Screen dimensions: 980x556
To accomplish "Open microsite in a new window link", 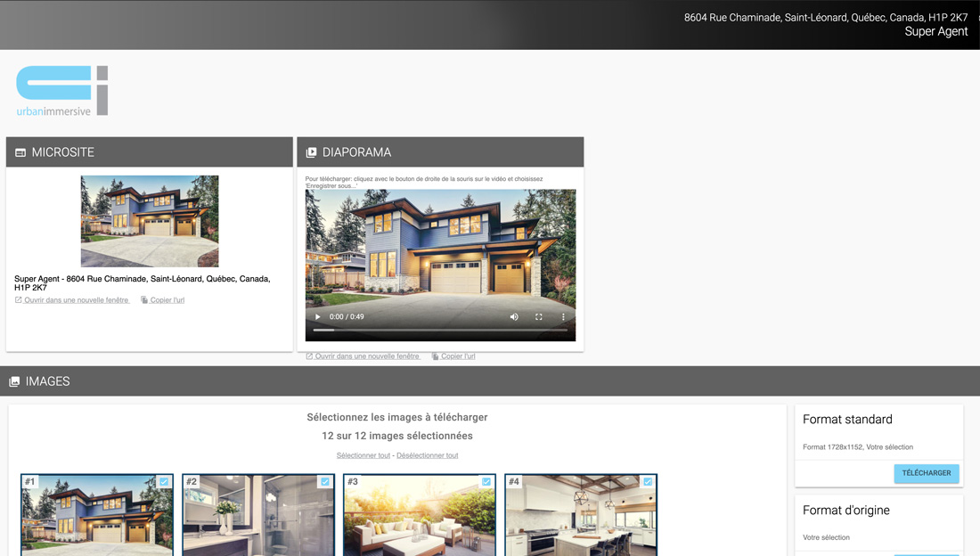I will (x=72, y=300).
